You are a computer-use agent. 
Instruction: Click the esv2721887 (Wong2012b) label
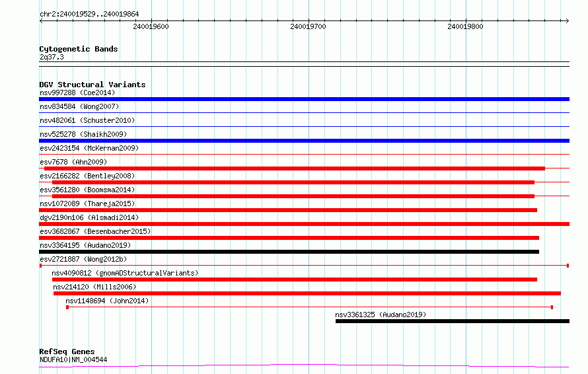coord(83,259)
